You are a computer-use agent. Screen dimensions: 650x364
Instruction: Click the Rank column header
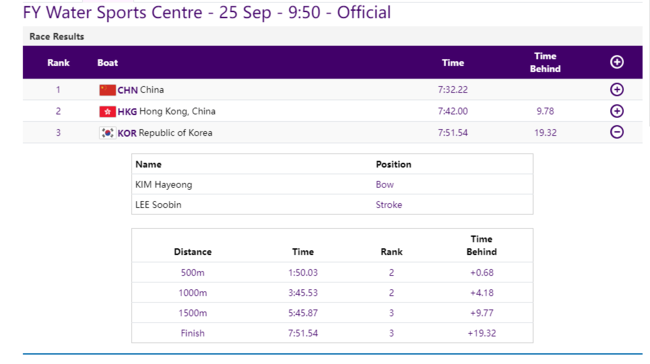[58, 63]
